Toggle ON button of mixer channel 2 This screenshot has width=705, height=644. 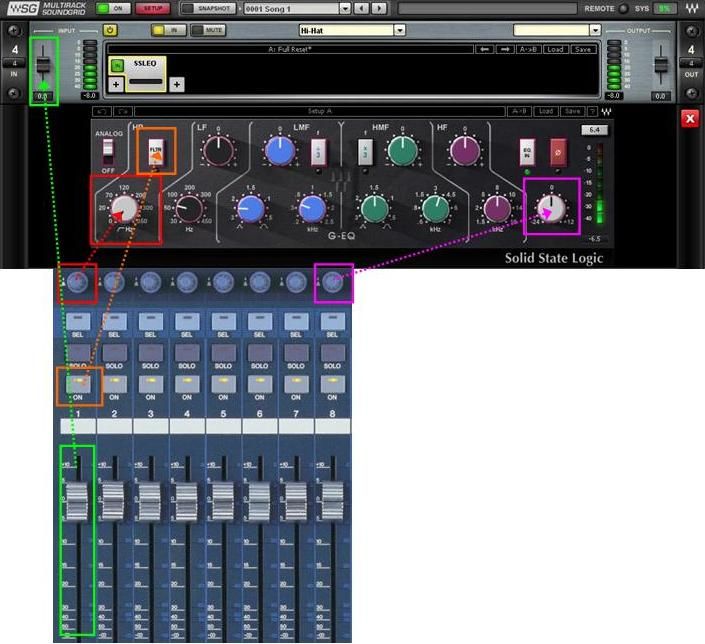point(114,385)
